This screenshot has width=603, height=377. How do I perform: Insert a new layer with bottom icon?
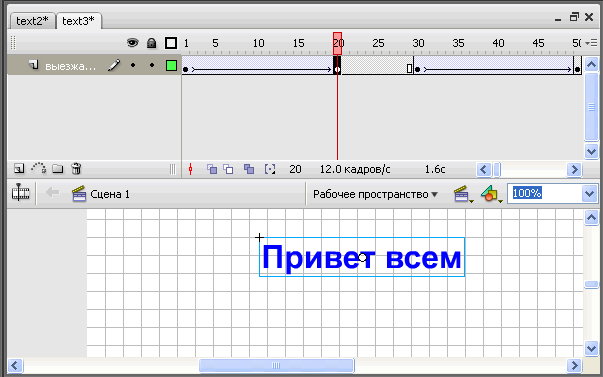pyautogui.click(x=19, y=168)
